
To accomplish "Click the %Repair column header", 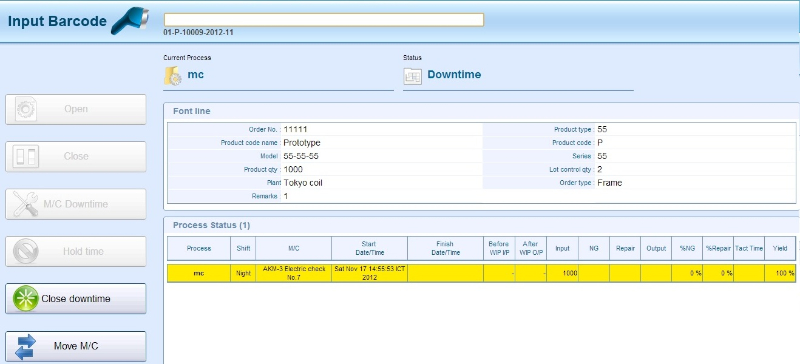I will click(x=718, y=249).
